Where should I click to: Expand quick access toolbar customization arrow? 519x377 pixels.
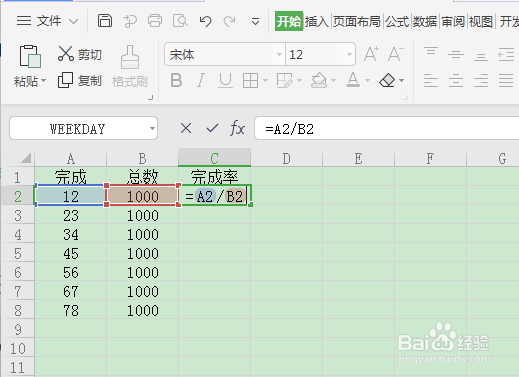point(255,22)
